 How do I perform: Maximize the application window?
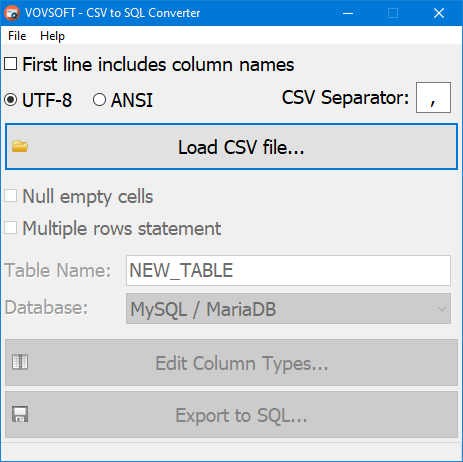[x=393, y=13]
